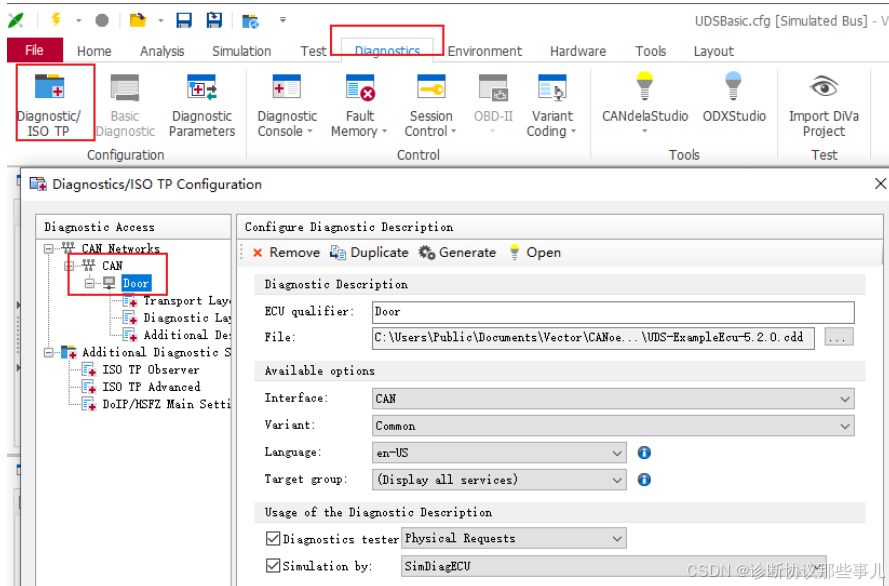This screenshot has width=889, height=586.
Task: Open the Variant dropdown
Action: pyautogui.click(x=613, y=426)
